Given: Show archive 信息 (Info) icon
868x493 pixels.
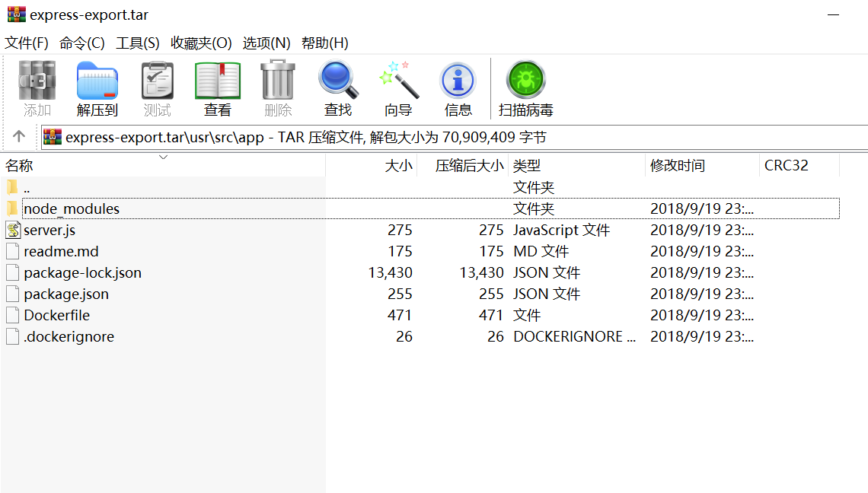Looking at the screenshot, I should [x=458, y=81].
